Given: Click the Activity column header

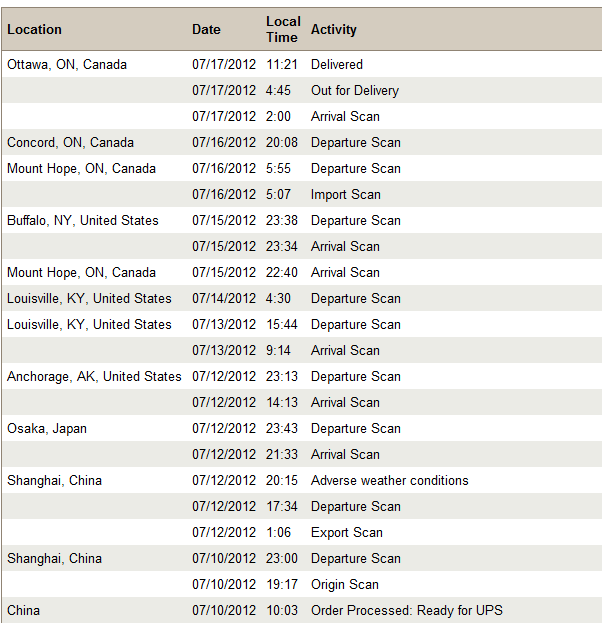Looking at the screenshot, I should (x=334, y=29).
